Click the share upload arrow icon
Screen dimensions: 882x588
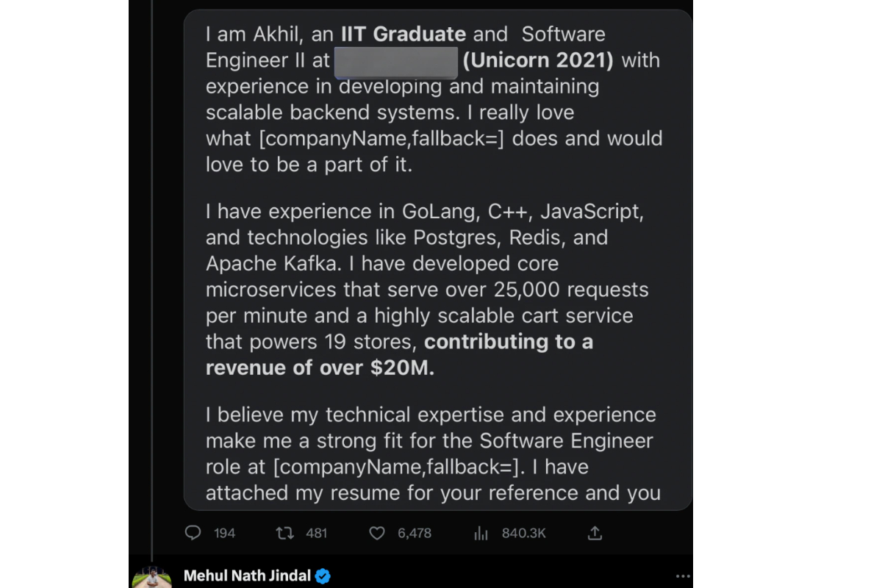coord(595,533)
